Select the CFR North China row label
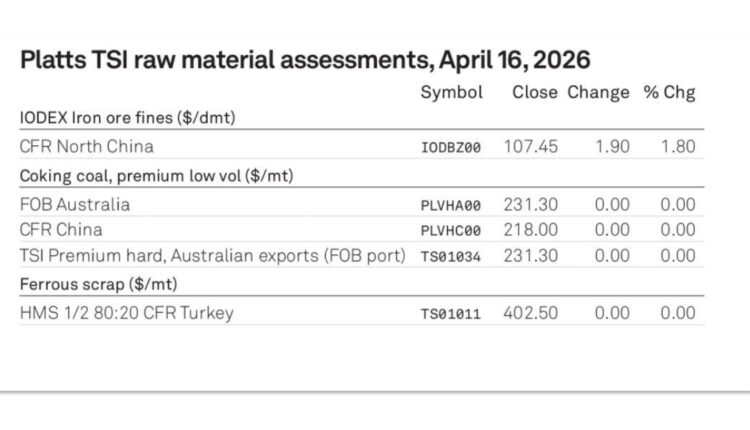This screenshot has width=750, height=430. pos(87,146)
